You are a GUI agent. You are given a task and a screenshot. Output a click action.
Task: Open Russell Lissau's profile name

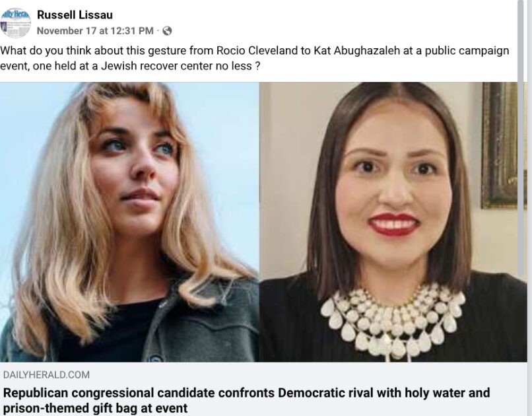pos(75,15)
